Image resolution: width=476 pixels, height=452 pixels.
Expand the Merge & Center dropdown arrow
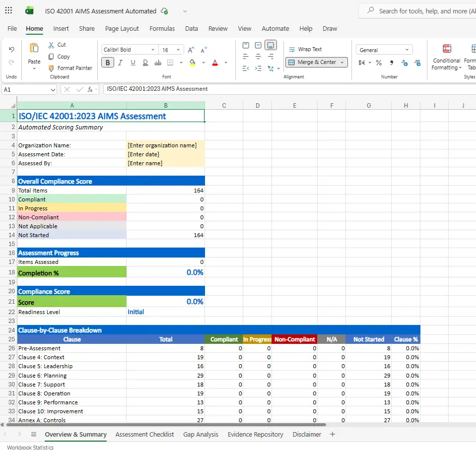tap(342, 63)
